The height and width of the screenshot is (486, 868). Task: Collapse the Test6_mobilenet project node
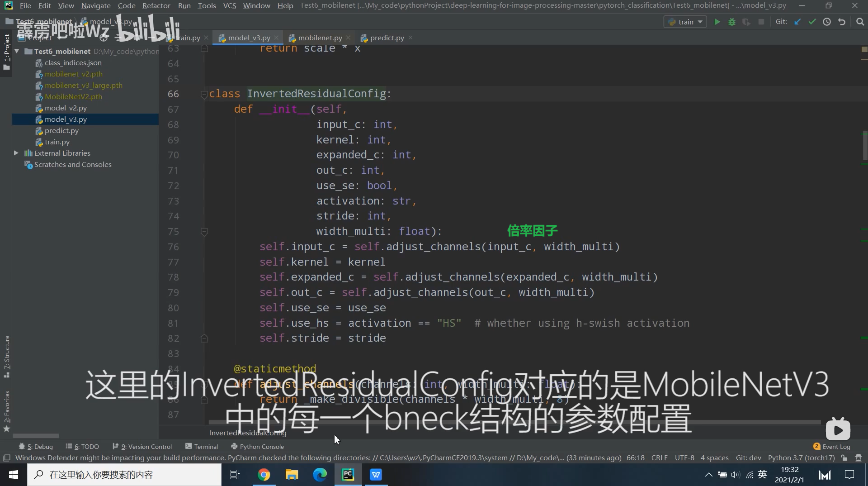tap(17, 51)
